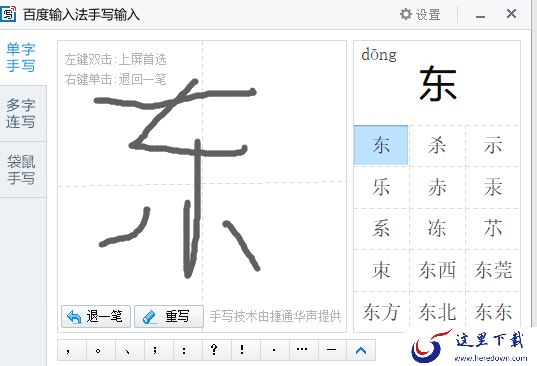
Task: Insert middle dot punctuation
Action: pyautogui.click(x=275, y=350)
